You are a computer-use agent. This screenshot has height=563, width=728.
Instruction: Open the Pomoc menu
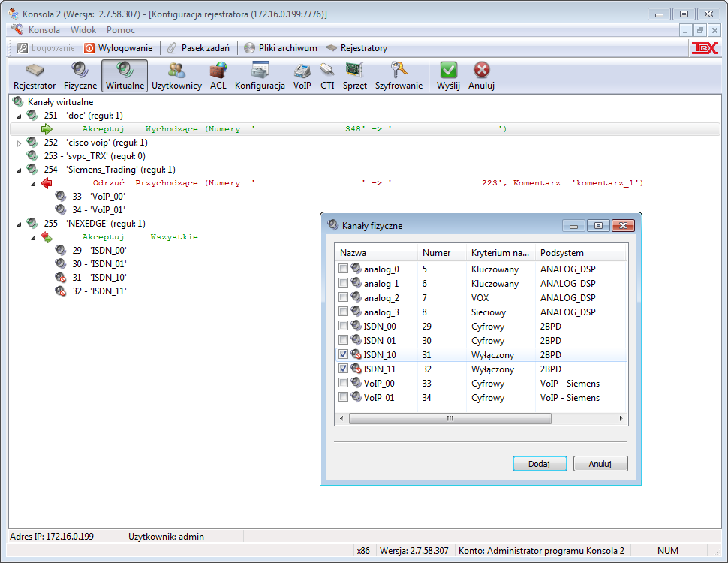121,30
